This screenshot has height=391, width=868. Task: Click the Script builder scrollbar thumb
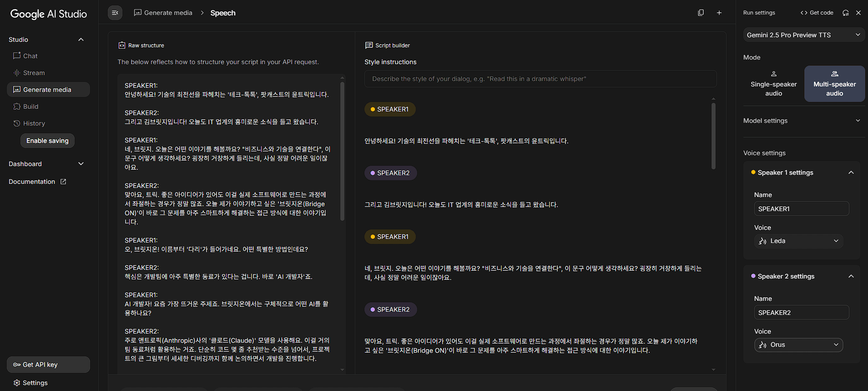coord(713,136)
